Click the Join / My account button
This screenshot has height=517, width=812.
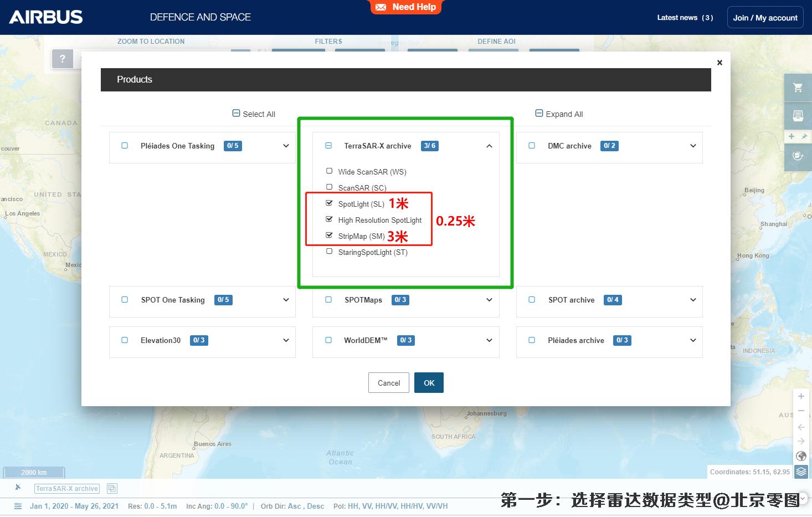coord(765,18)
